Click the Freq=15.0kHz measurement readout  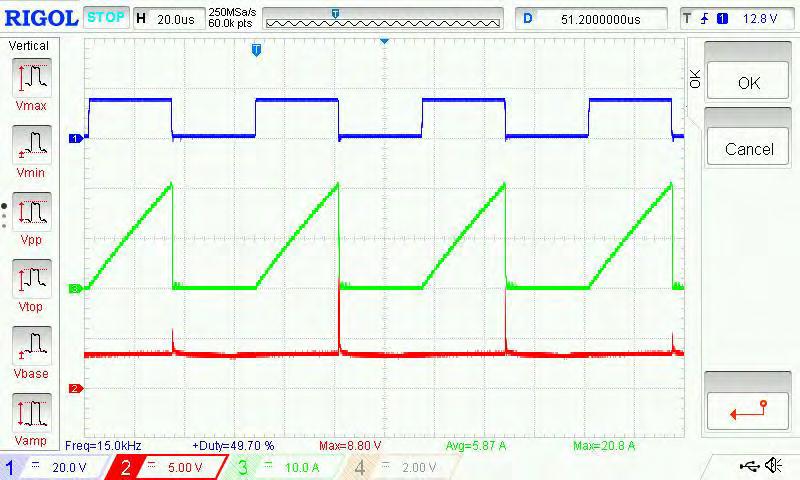(x=104, y=445)
